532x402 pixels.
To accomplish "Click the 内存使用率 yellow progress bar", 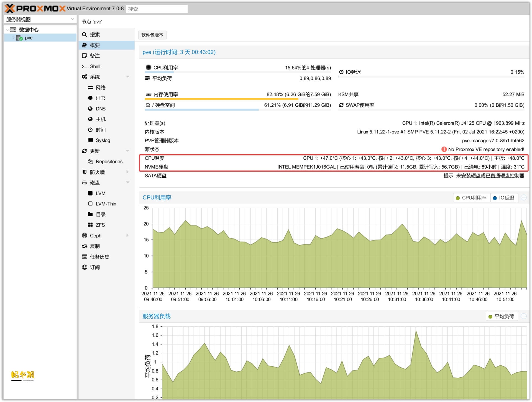I will [221, 99].
